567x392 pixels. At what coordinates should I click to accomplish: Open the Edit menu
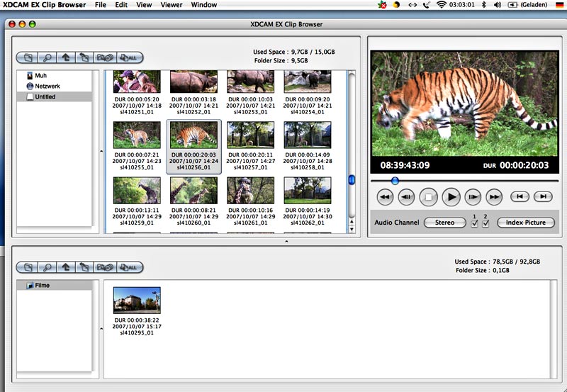121,5
